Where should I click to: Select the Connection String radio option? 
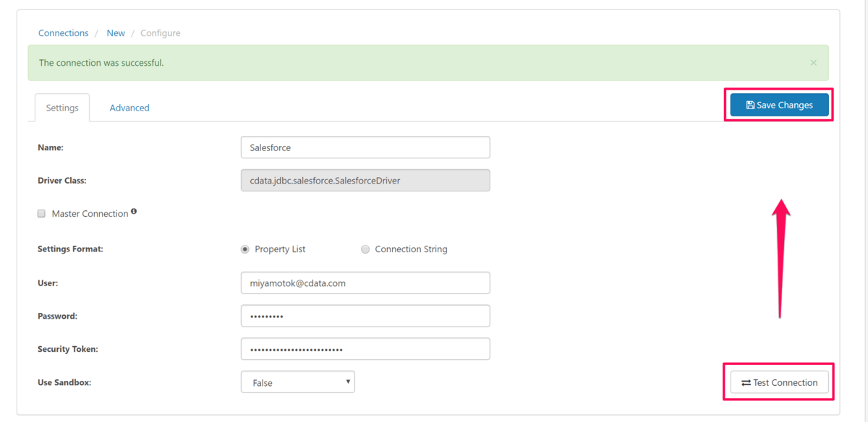365,249
